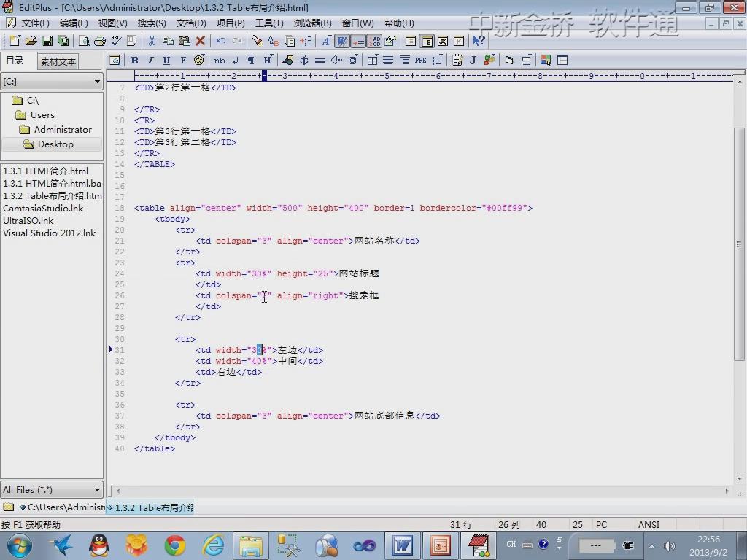This screenshot has height=560, width=747.
Task: Copy the selected text
Action: (168, 41)
